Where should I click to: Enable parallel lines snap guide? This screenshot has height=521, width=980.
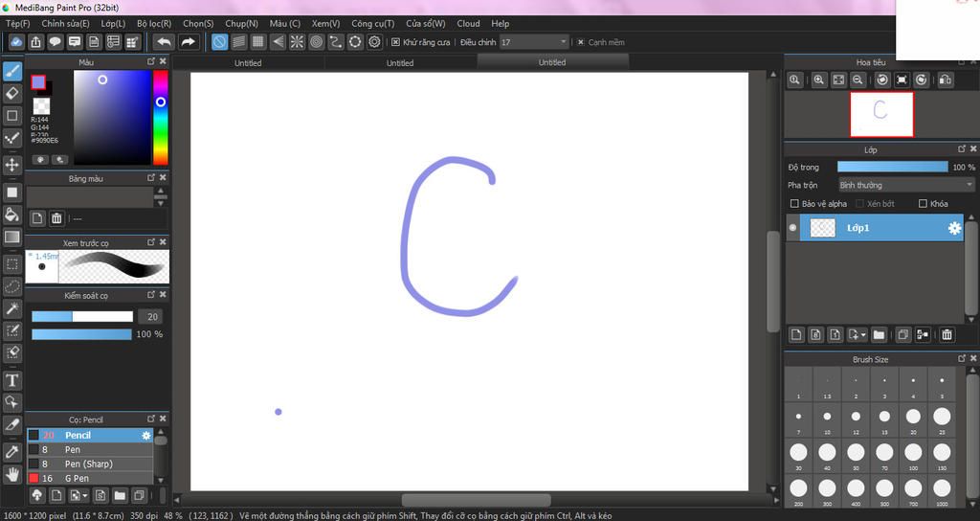pos(238,42)
